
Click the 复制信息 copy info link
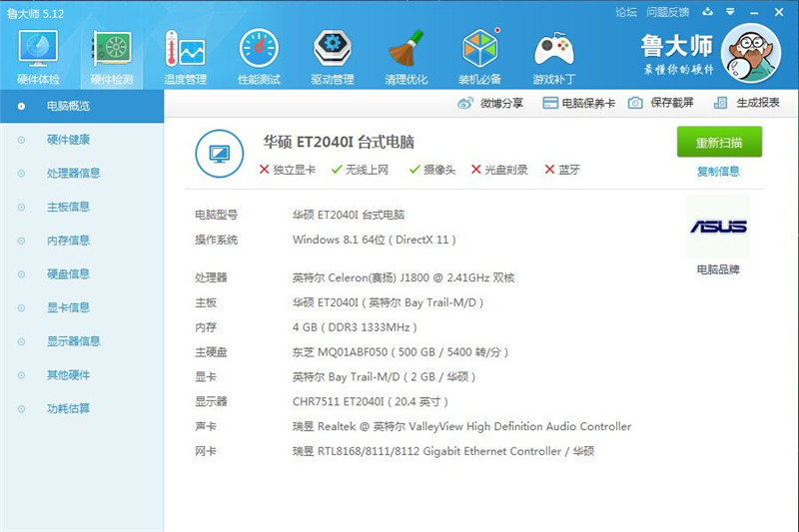[x=718, y=172]
